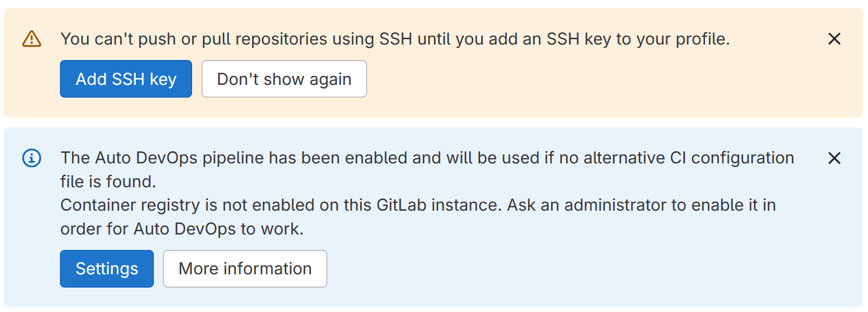Screen dimensions: 868x312
Task: Add an SSH key to your profile
Action: 126,79
